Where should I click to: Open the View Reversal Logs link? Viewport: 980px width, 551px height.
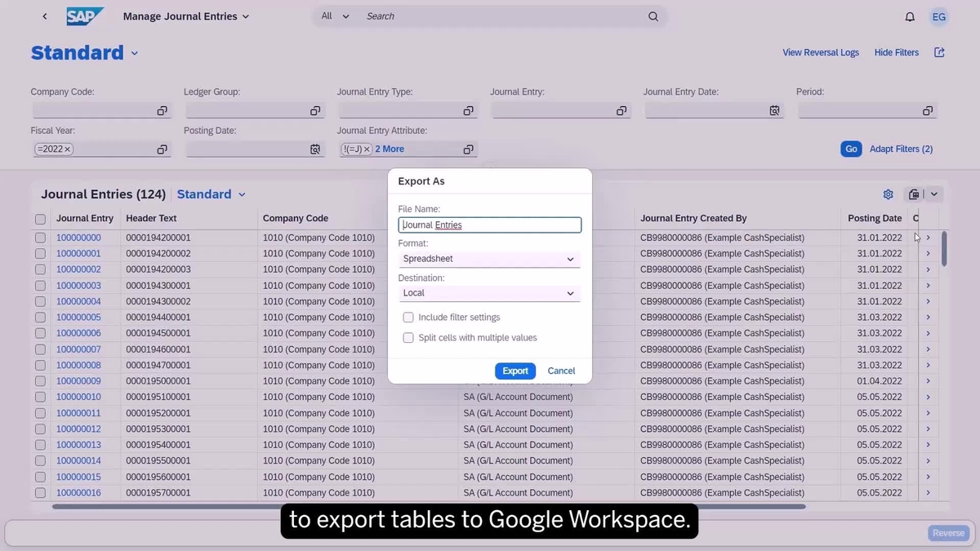(821, 52)
